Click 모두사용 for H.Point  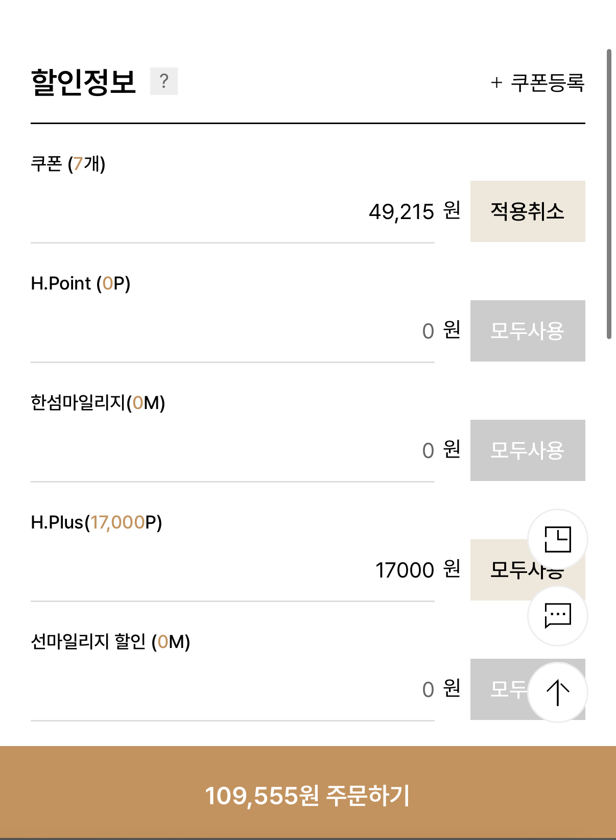[x=527, y=331]
